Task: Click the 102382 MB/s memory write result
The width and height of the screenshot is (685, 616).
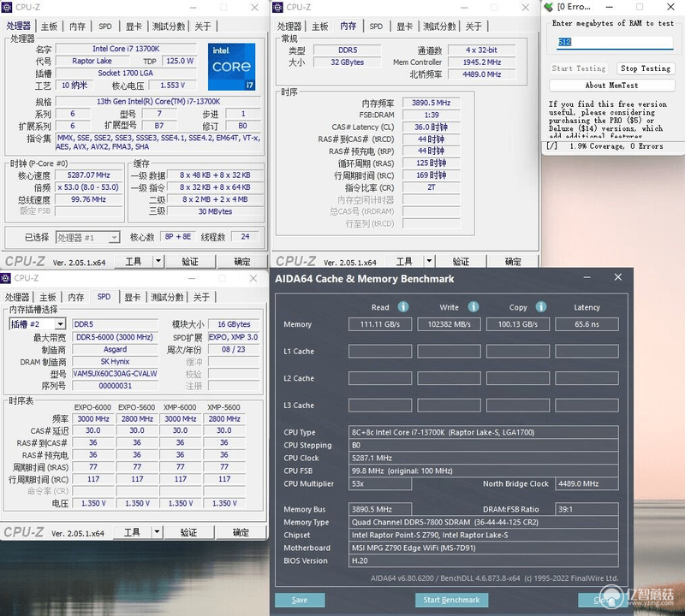Action: [449, 324]
